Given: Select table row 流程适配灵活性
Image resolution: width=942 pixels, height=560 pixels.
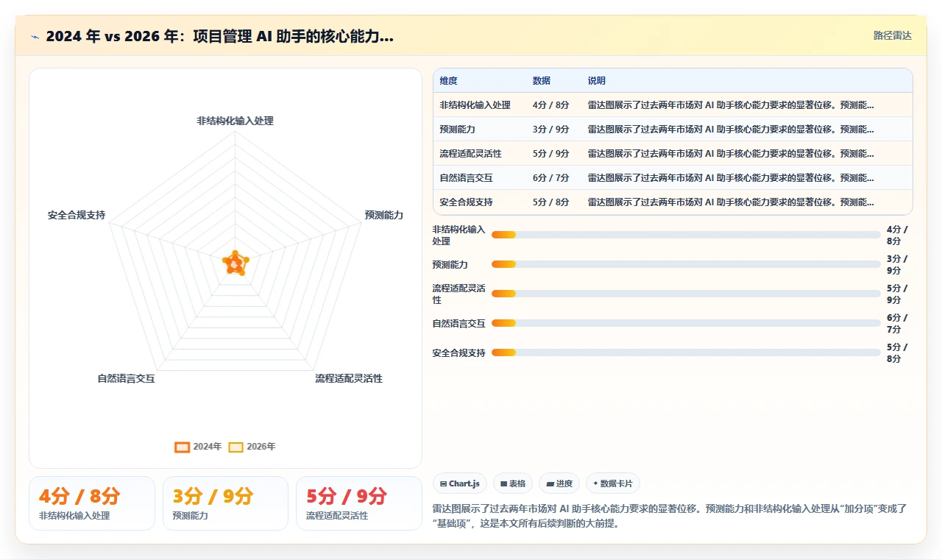Looking at the screenshot, I should coord(673,154).
